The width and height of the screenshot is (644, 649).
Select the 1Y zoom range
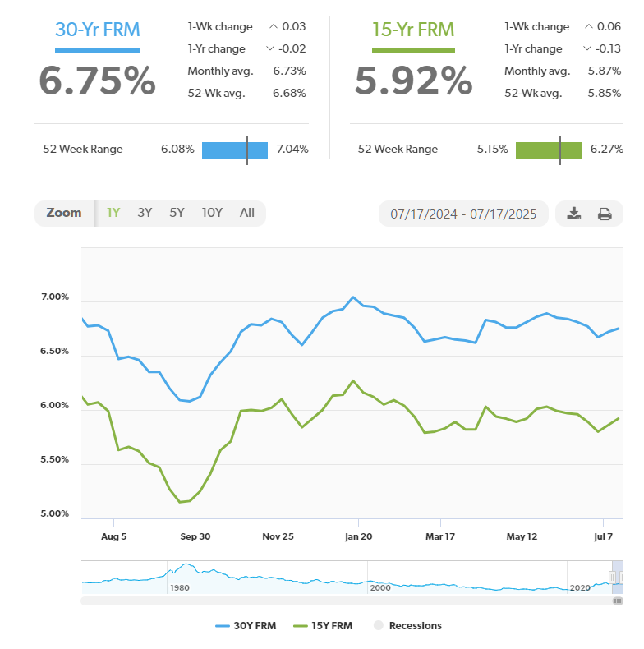pyautogui.click(x=113, y=213)
